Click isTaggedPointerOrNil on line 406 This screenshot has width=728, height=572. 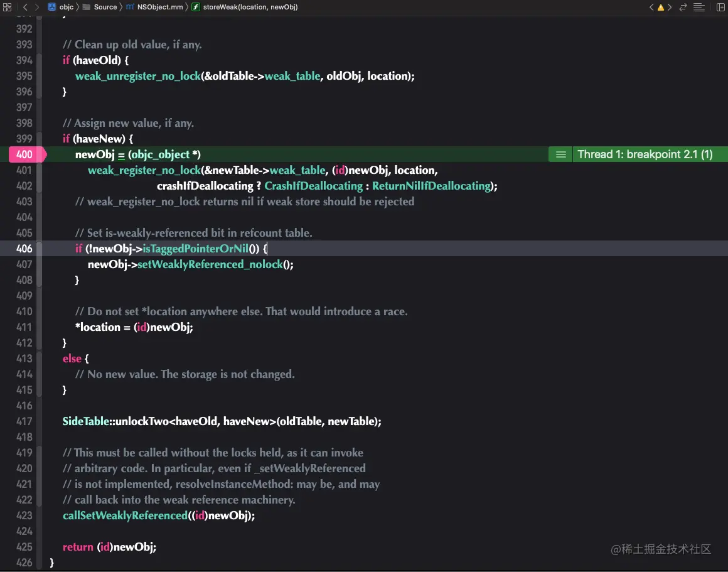click(x=195, y=249)
